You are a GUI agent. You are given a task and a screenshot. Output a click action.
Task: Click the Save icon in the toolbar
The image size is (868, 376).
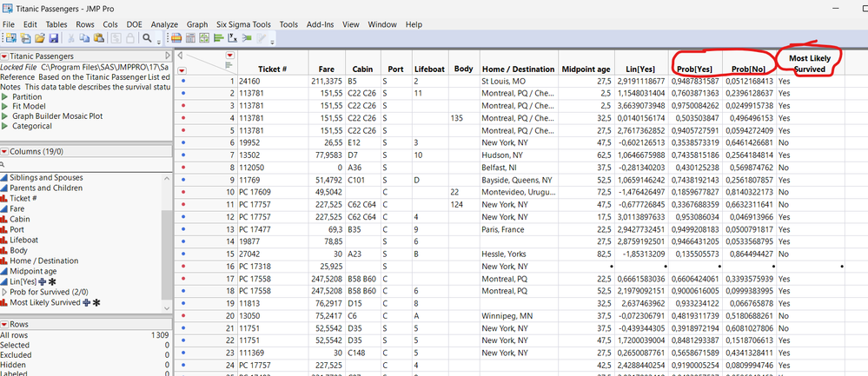point(54,38)
